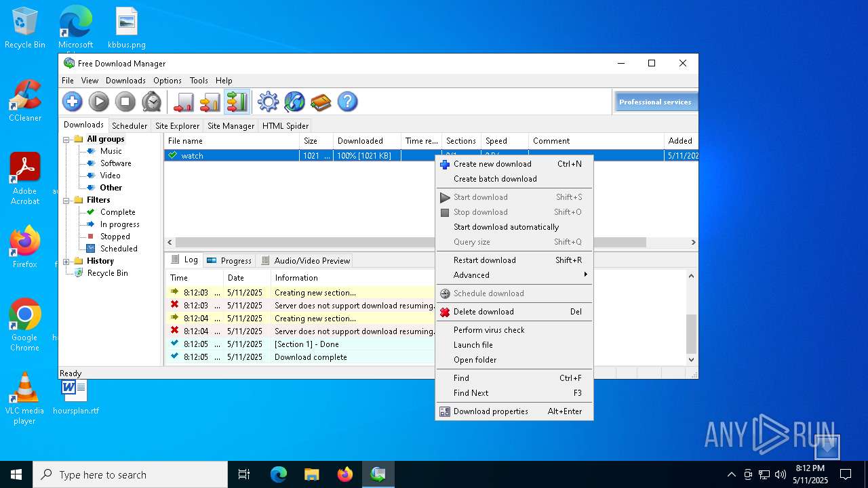Sort by the Size column header
The height and width of the screenshot is (488, 868).
(316, 141)
